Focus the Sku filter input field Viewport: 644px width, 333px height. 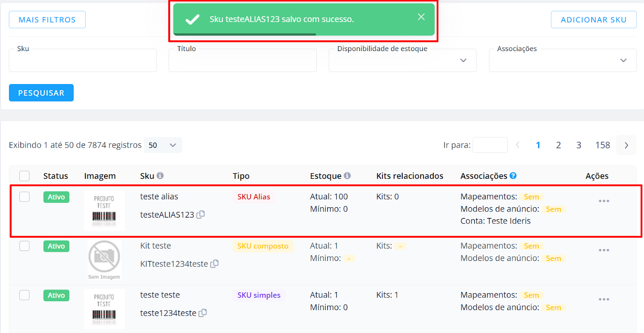[83, 60]
